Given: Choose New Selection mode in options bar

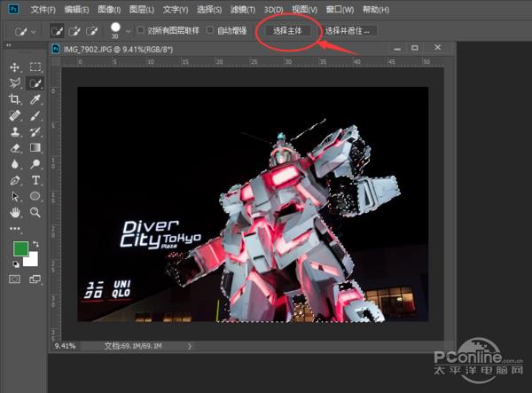Looking at the screenshot, I should pyautogui.click(x=57, y=31).
